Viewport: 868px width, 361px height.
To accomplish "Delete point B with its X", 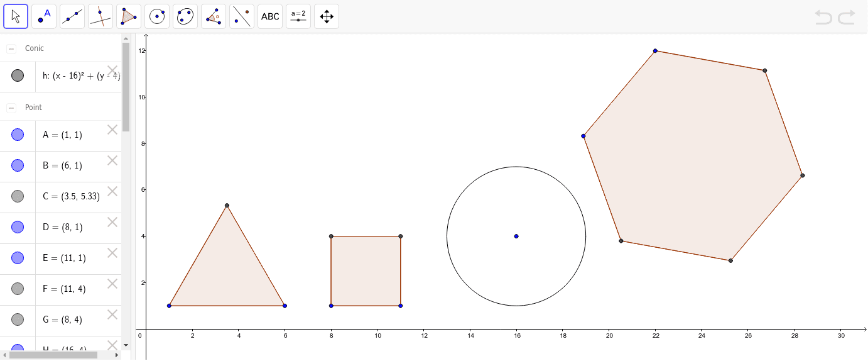I will point(112,160).
